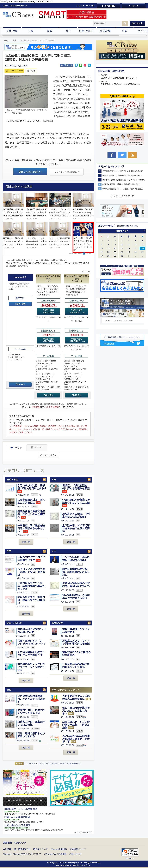148x868 pixels.
Task: Click 記事一覧 button under 薬事 section
Action: coord(26,614)
